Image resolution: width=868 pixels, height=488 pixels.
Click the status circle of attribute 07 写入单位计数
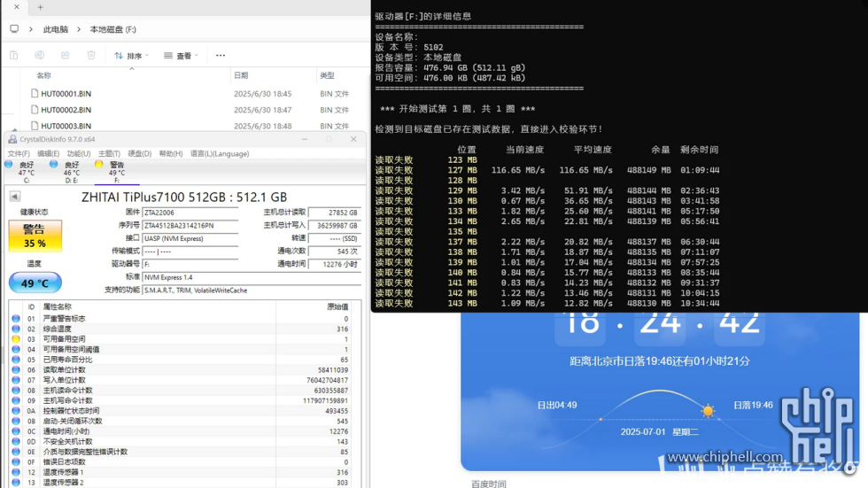(16, 380)
